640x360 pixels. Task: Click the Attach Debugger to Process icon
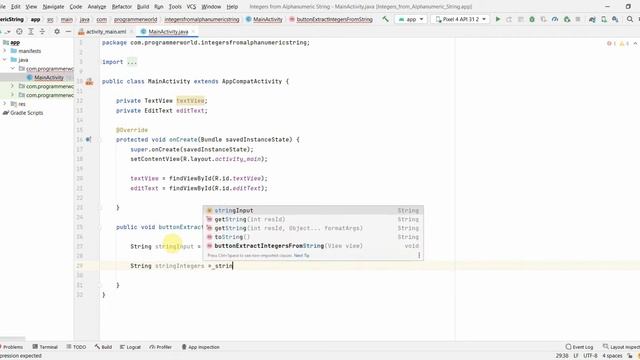(567, 19)
